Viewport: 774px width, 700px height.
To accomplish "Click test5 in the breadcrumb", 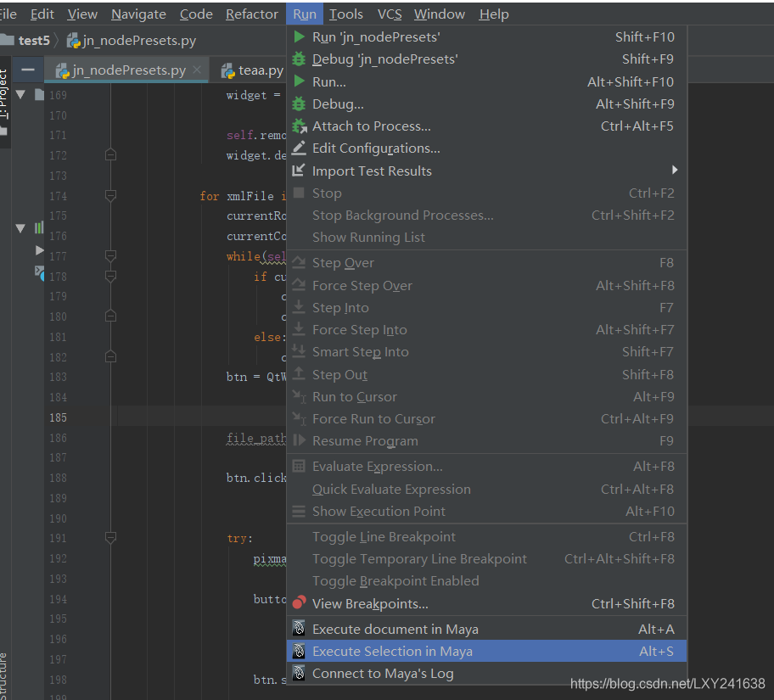I will click(34, 41).
